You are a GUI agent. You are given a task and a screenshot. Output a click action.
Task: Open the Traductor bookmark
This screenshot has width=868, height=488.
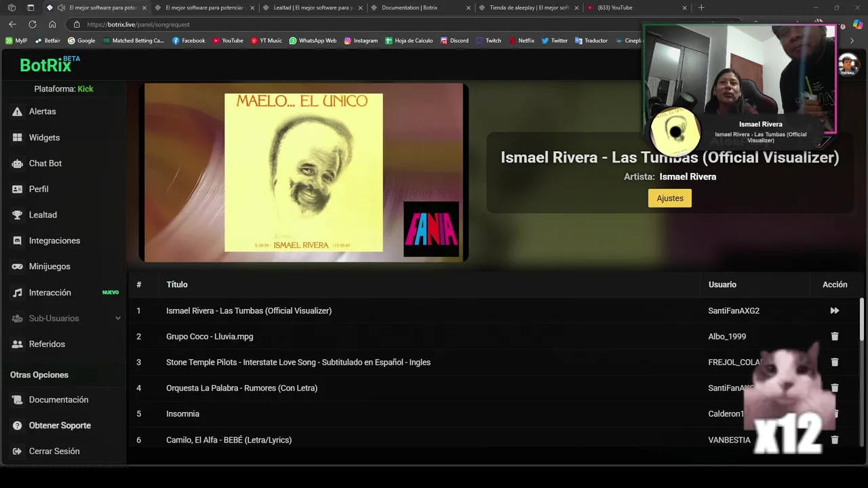(591, 41)
